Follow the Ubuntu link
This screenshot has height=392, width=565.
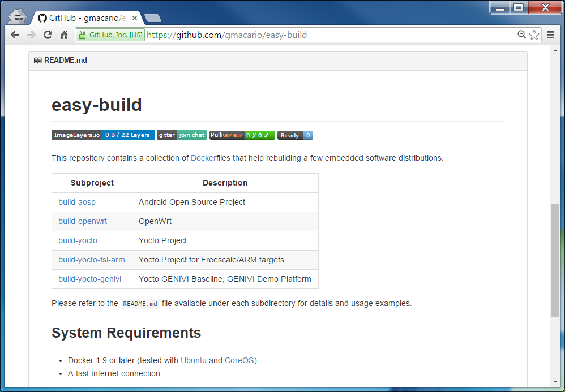[194, 360]
